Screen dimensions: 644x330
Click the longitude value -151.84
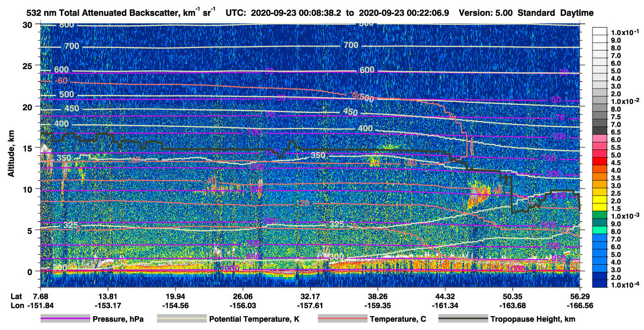coord(40,305)
